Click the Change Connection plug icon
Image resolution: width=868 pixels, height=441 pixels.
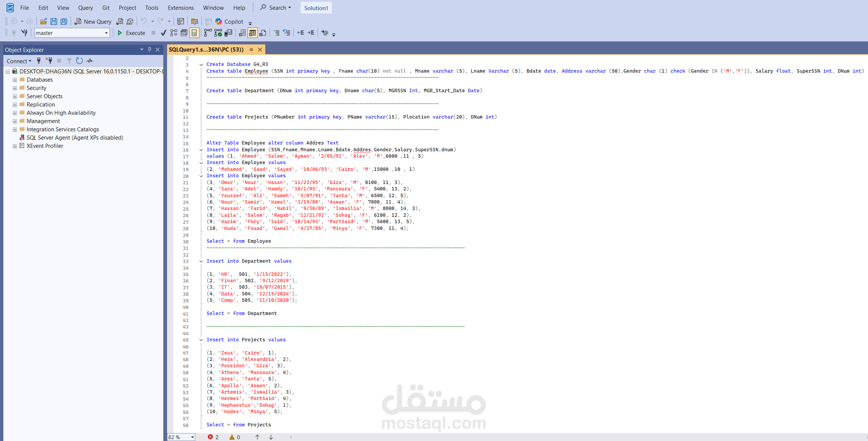click(x=24, y=33)
